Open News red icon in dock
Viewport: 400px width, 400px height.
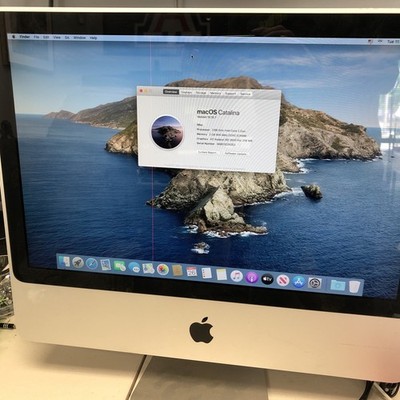click(283, 280)
